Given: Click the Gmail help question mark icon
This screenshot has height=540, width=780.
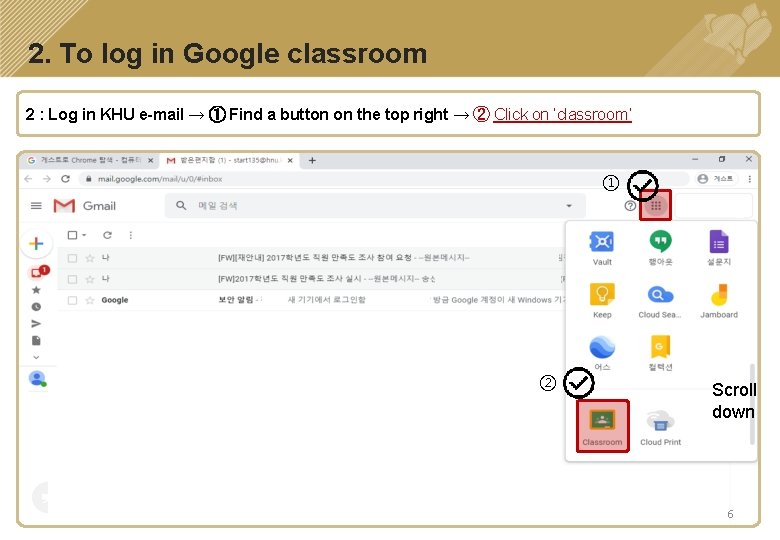Looking at the screenshot, I should [630, 205].
